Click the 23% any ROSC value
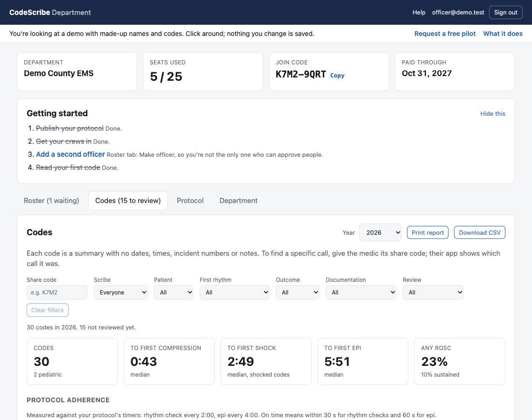 pos(434,362)
